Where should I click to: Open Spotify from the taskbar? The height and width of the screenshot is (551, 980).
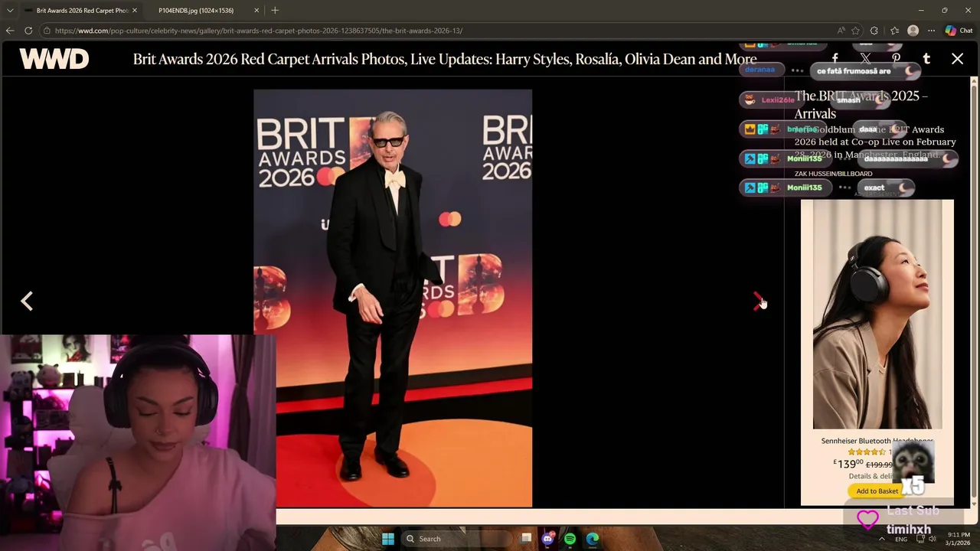(570, 539)
